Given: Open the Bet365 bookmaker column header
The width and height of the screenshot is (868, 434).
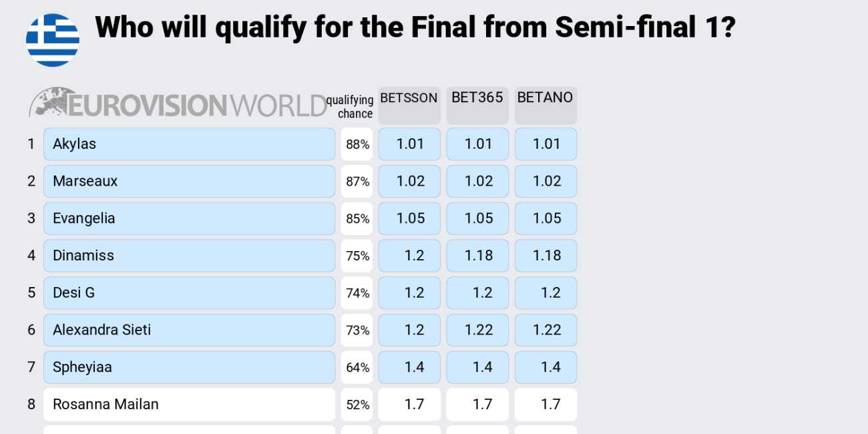Looking at the screenshot, I should [477, 105].
